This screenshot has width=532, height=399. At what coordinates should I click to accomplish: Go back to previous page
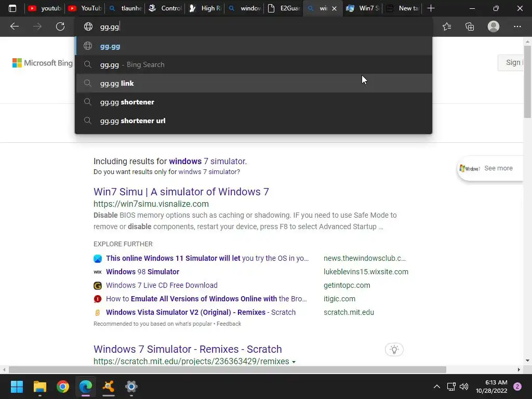14,26
